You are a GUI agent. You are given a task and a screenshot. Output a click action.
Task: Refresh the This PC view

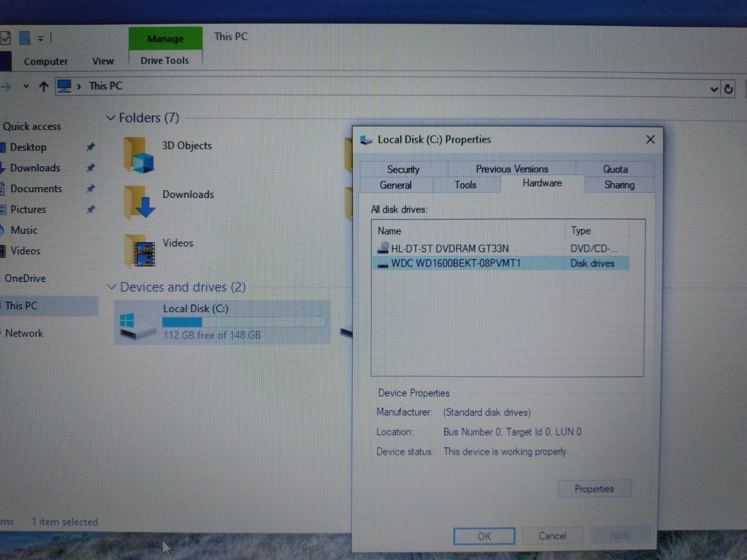click(728, 89)
